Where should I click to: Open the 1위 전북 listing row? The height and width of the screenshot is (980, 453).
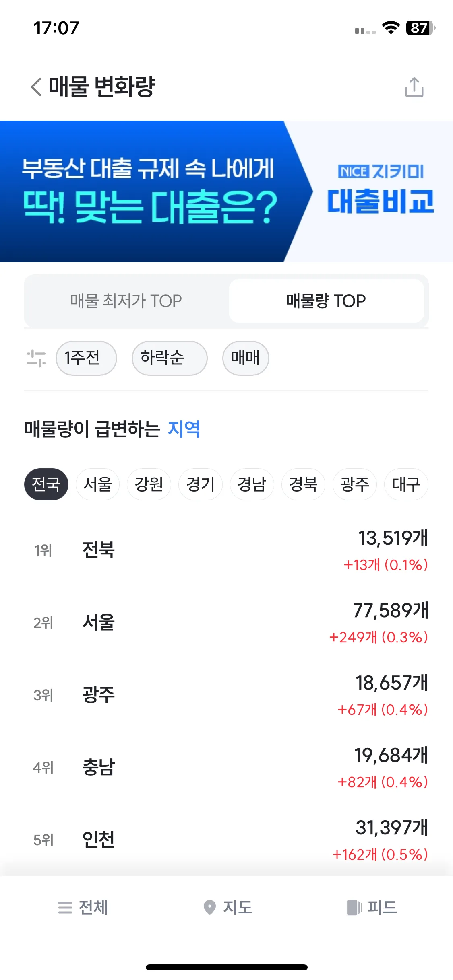pyautogui.click(x=226, y=550)
